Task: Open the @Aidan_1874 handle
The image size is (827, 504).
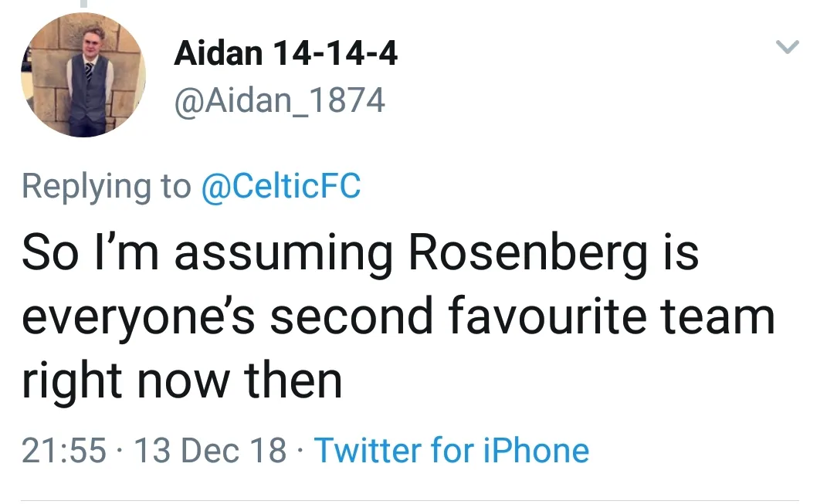Action: click(x=280, y=100)
